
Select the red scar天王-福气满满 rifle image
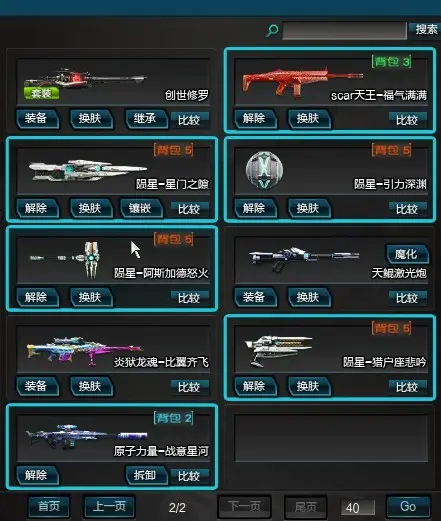(x=302, y=81)
